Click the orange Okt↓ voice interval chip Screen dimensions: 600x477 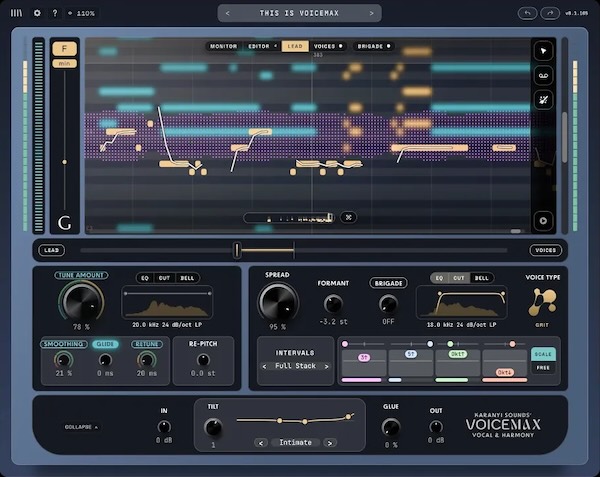click(x=504, y=372)
